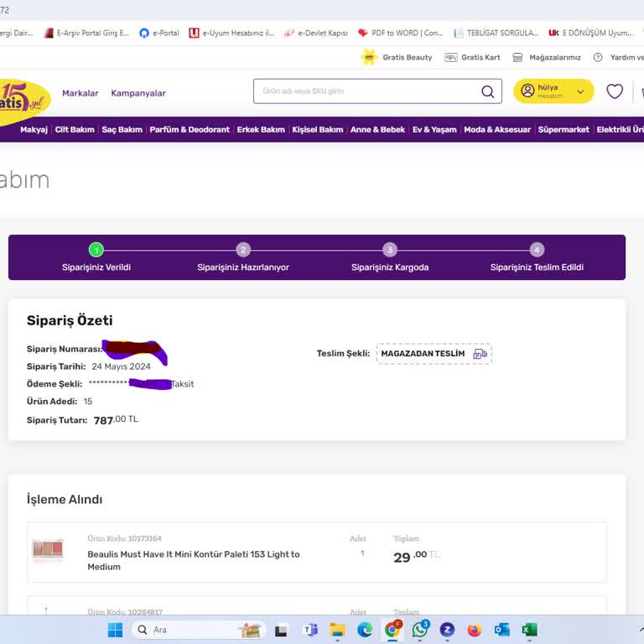This screenshot has height=644, width=644.
Task: Click the search magnifier icon
Action: [487, 91]
